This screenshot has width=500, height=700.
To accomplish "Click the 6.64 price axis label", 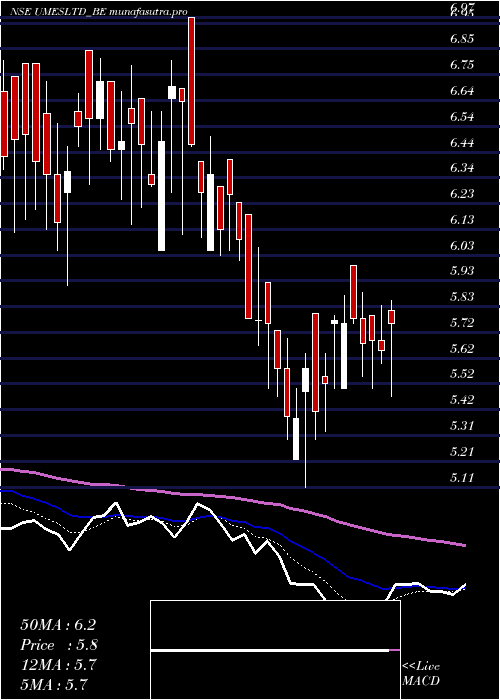I will [462, 91].
